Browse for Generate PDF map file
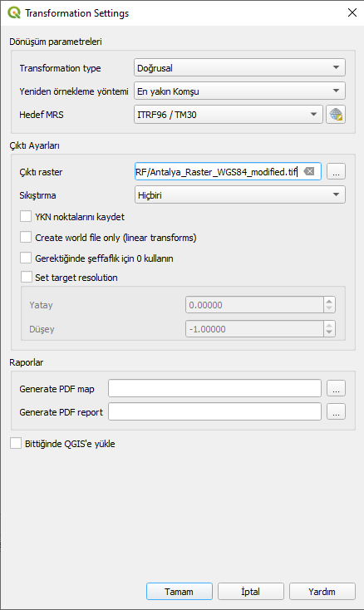364x610 pixels. tap(336, 388)
